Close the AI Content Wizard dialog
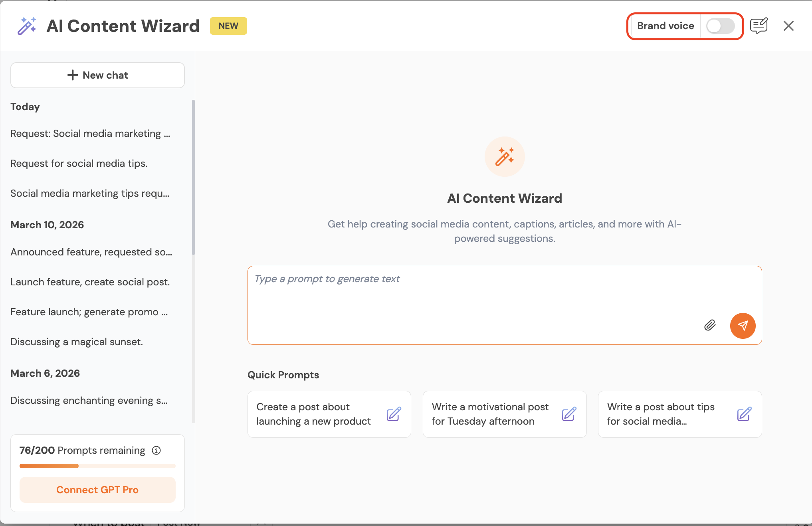The image size is (812, 526). [788, 26]
